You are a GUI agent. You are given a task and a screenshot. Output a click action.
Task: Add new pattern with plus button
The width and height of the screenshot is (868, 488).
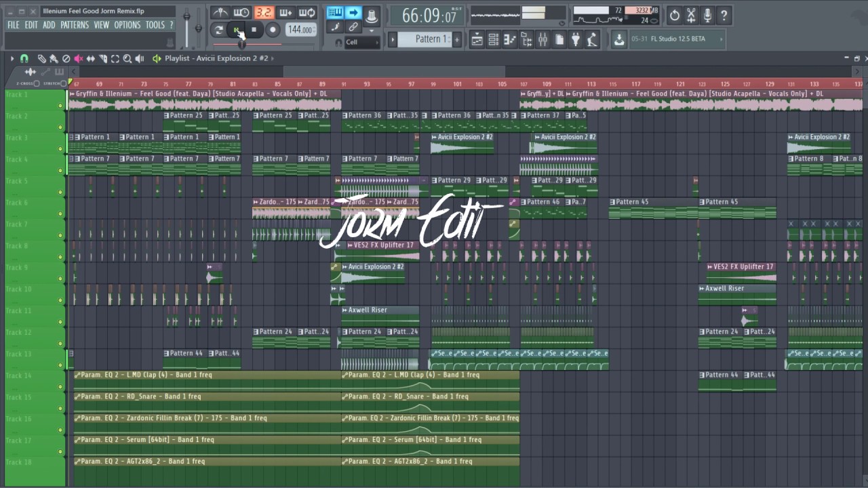[x=456, y=40]
